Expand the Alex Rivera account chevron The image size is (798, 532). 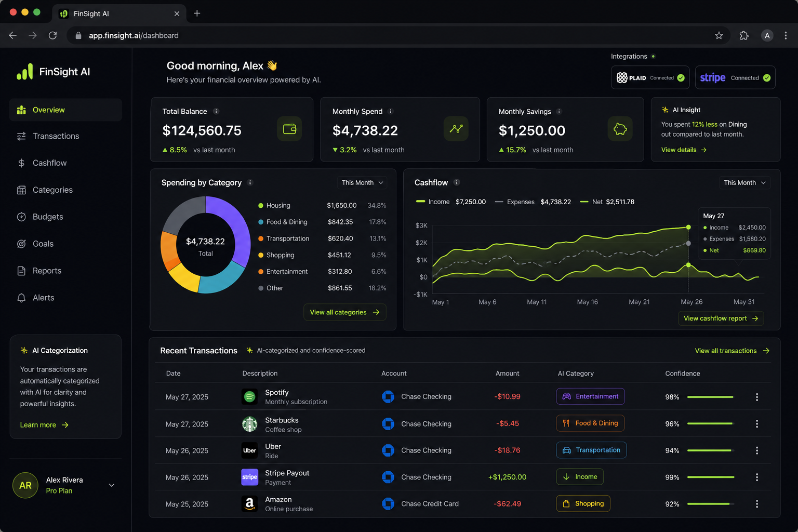point(112,485)
